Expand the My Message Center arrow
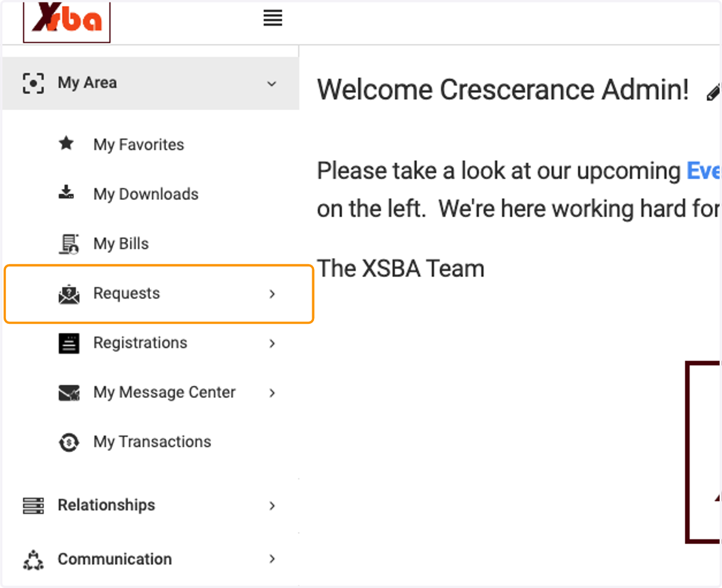Image resolution: width=722 pixels, height=588 pixels. pos(272,393)
